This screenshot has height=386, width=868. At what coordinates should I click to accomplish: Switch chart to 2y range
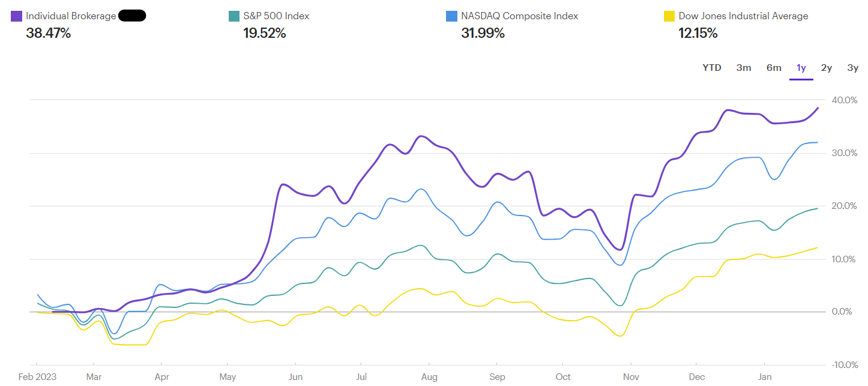click(827, 68)
